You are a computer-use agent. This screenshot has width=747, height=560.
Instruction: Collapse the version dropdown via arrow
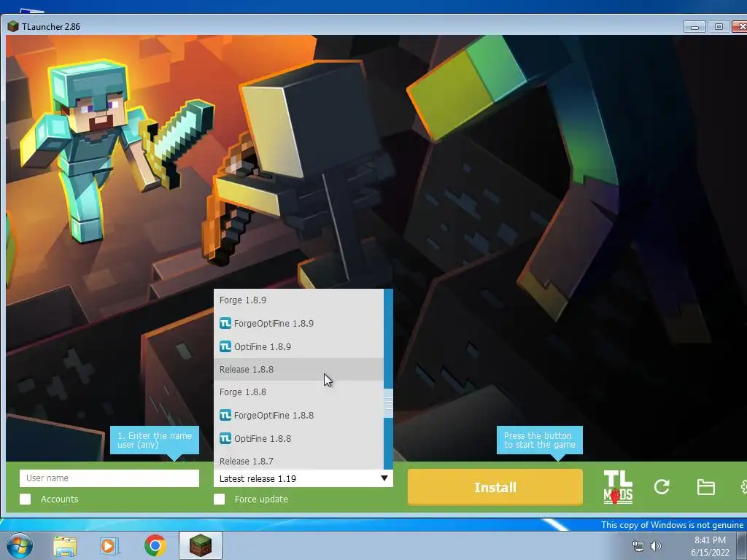(384, 478)
